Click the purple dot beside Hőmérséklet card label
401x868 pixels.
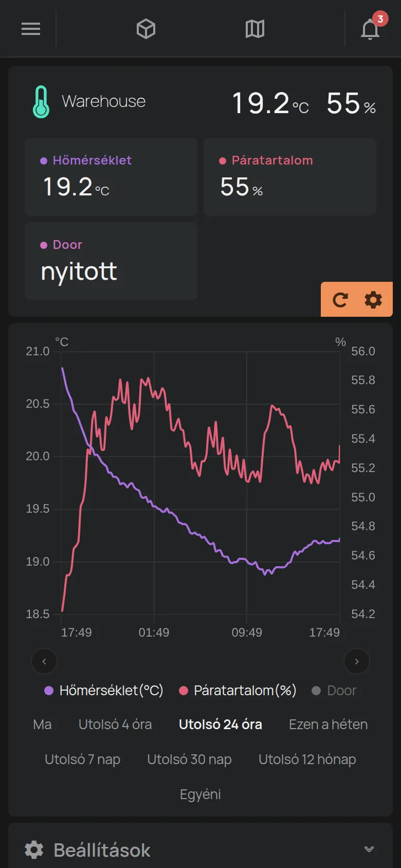pos(44,161)
